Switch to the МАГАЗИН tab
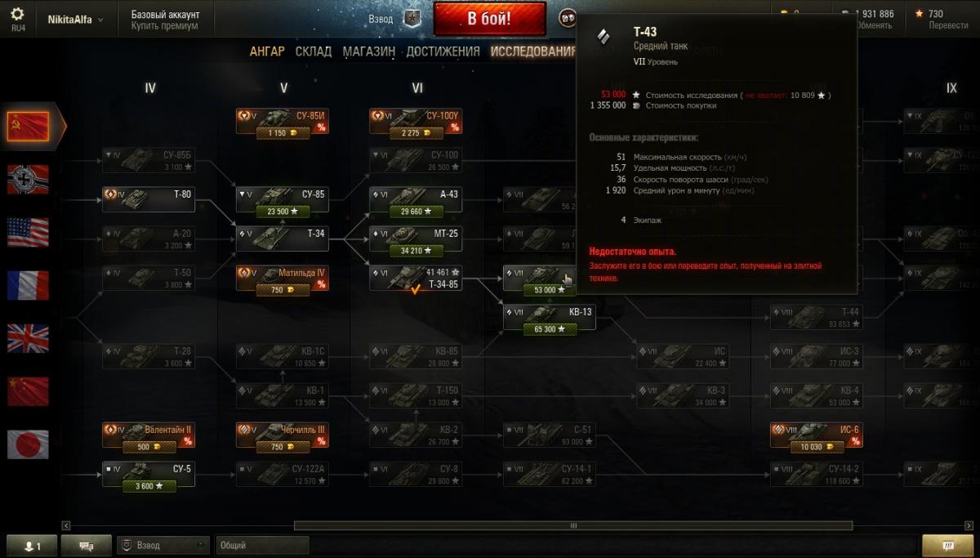980x558 pixels. tap(369, 51)
